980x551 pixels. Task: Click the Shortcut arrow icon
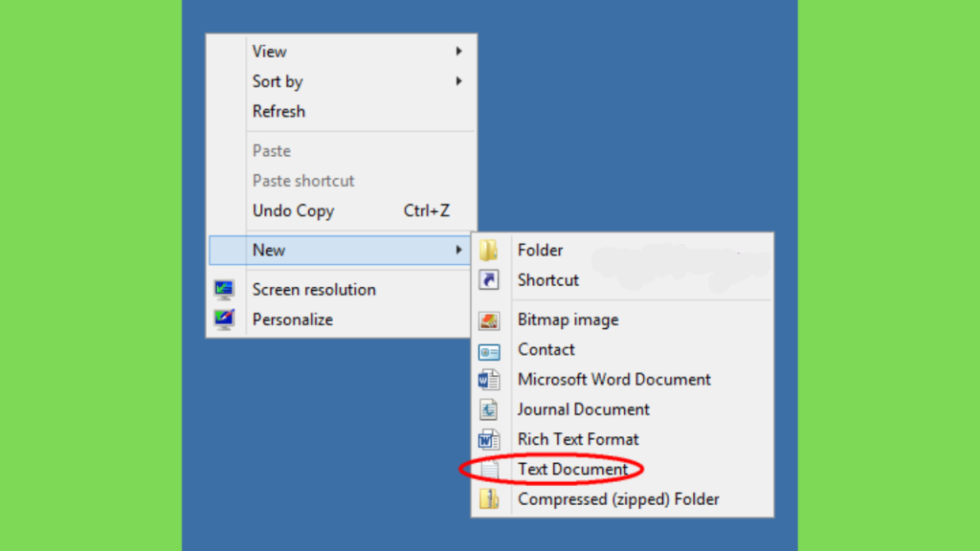point(489,280)
